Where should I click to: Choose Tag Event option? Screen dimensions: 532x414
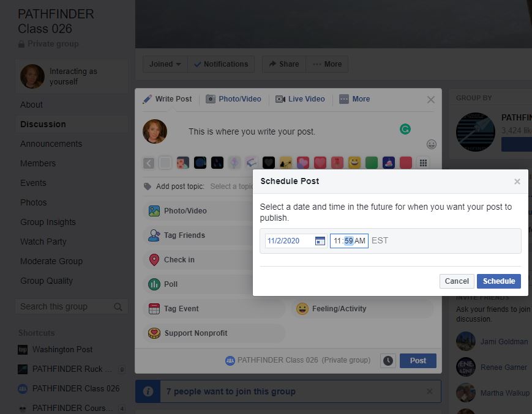tap(214, 309)
